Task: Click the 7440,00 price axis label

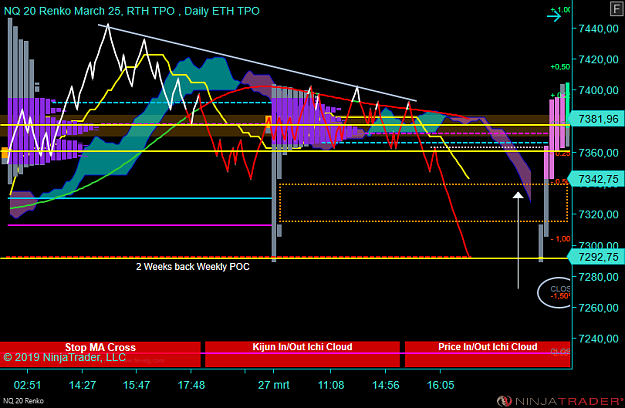Action: (x=598, y=28)
